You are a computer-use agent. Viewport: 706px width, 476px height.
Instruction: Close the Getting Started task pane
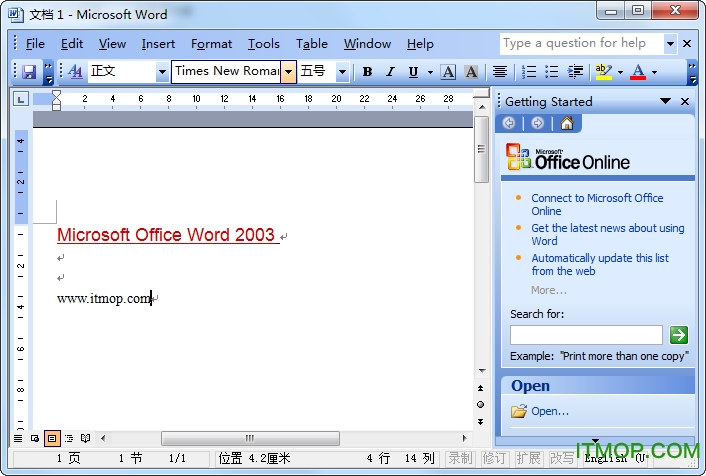point(685,101)
